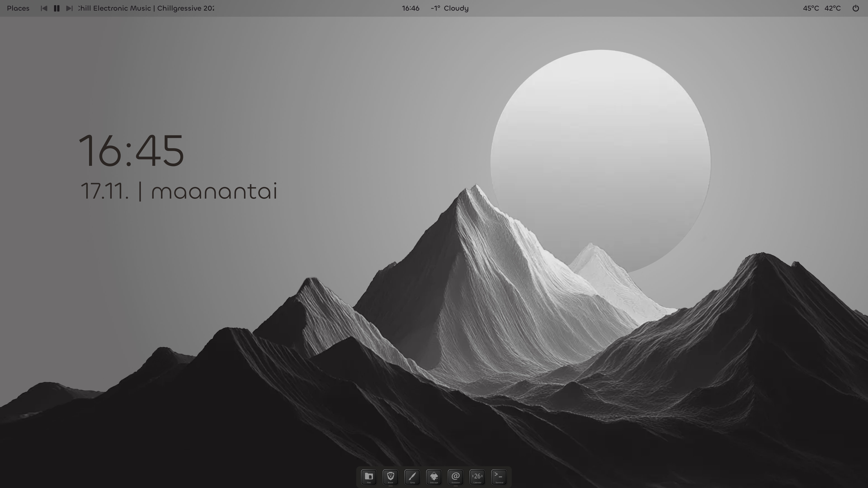This screenshot has height=488, width=868.
Task: Launch Brave browser from the dock
Action: click(391, 476)
